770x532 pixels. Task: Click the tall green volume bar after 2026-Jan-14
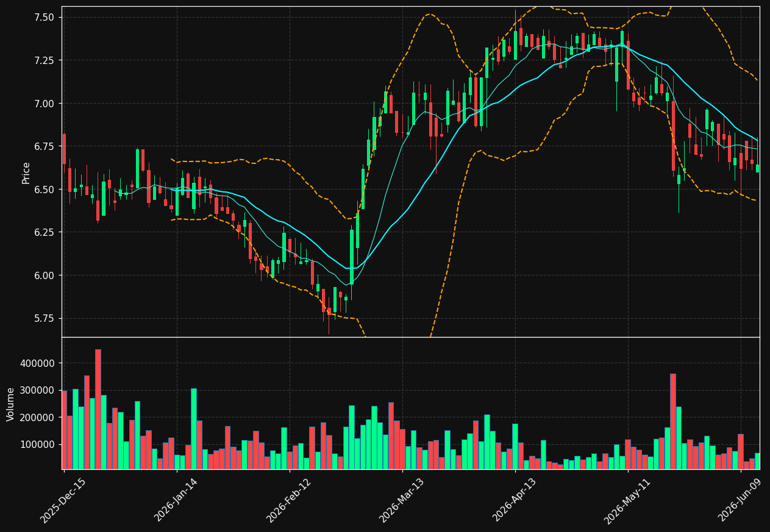coord(194,428)
